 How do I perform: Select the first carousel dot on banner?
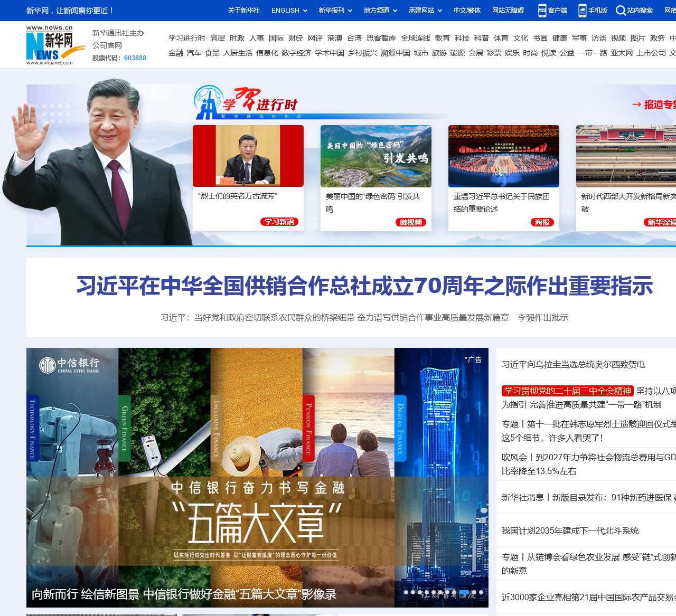(x=406, y=592)
